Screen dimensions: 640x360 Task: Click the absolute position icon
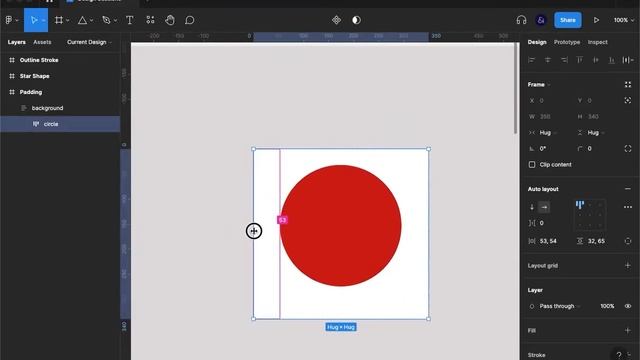coord(628,100)
